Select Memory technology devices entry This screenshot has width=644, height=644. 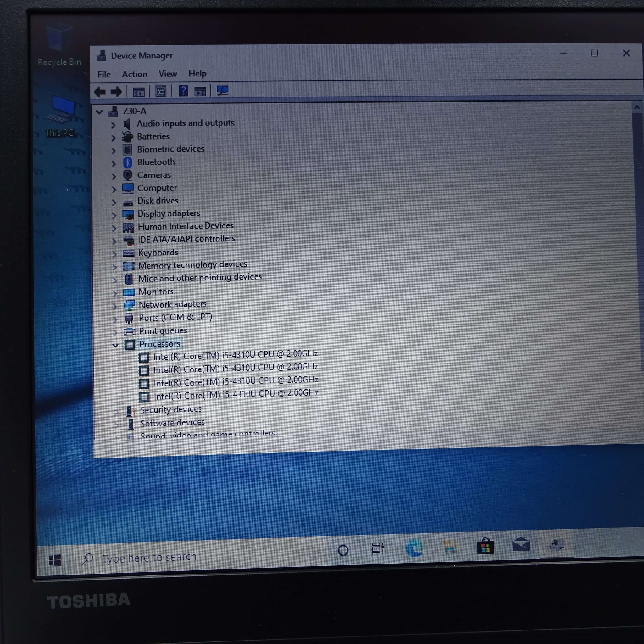193,265
